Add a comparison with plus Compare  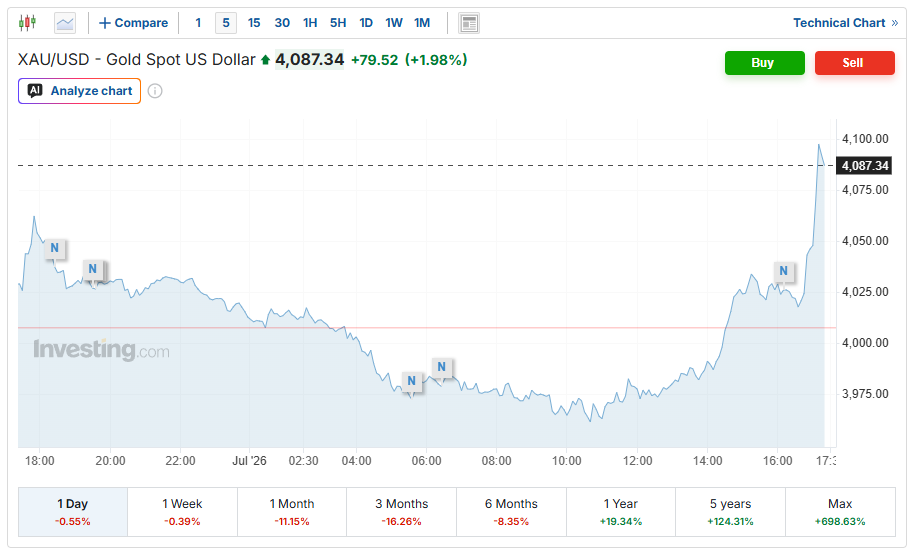click(x=133, y=23)
